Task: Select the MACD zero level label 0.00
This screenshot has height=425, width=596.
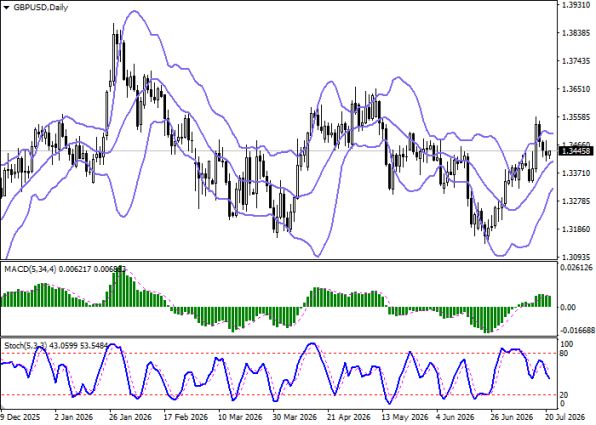Action: pos(569,307)
